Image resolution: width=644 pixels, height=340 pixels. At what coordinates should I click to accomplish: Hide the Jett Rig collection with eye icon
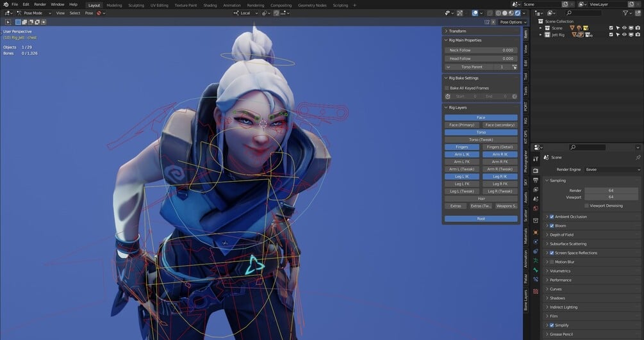pyautogui.click(x=624, y=35)
